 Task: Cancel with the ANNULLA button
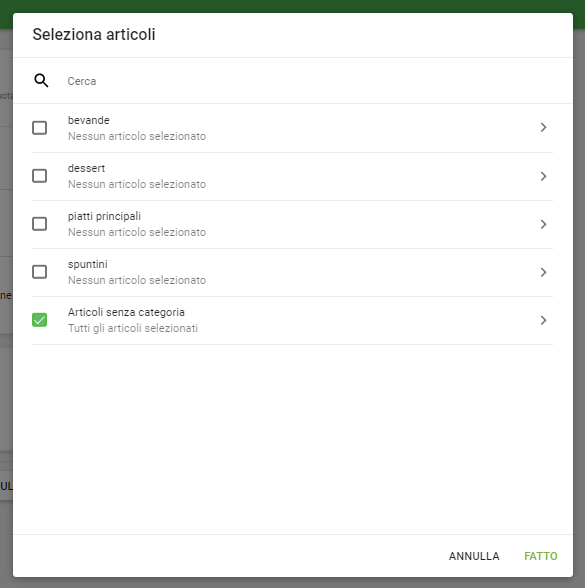coord(474,556)
